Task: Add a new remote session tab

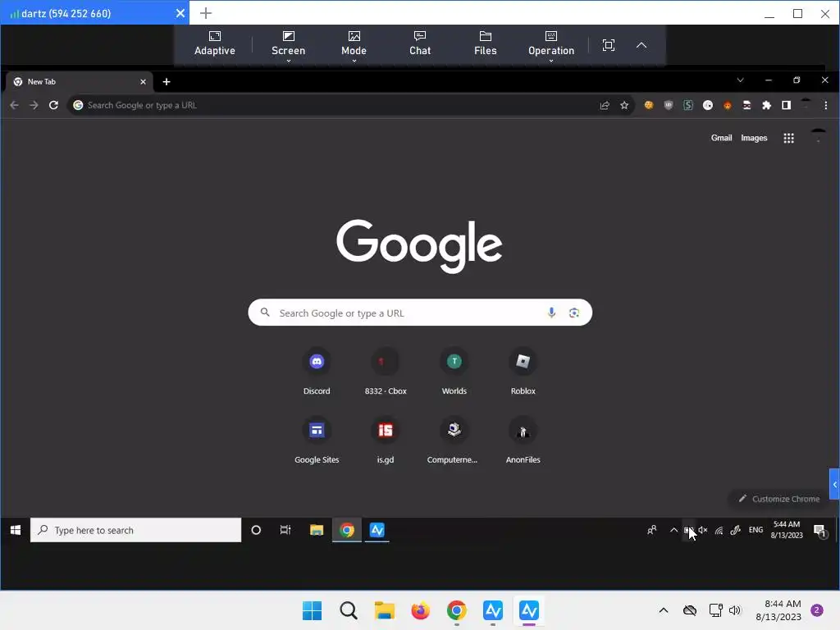Action: pyautogui.click(x=206, y=13)
